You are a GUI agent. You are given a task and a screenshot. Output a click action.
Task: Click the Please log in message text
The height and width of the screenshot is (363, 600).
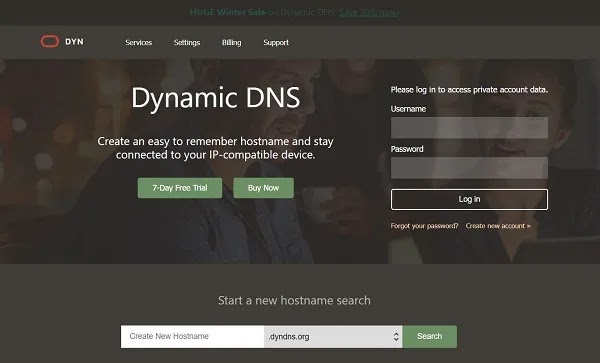tap(469, 90)
